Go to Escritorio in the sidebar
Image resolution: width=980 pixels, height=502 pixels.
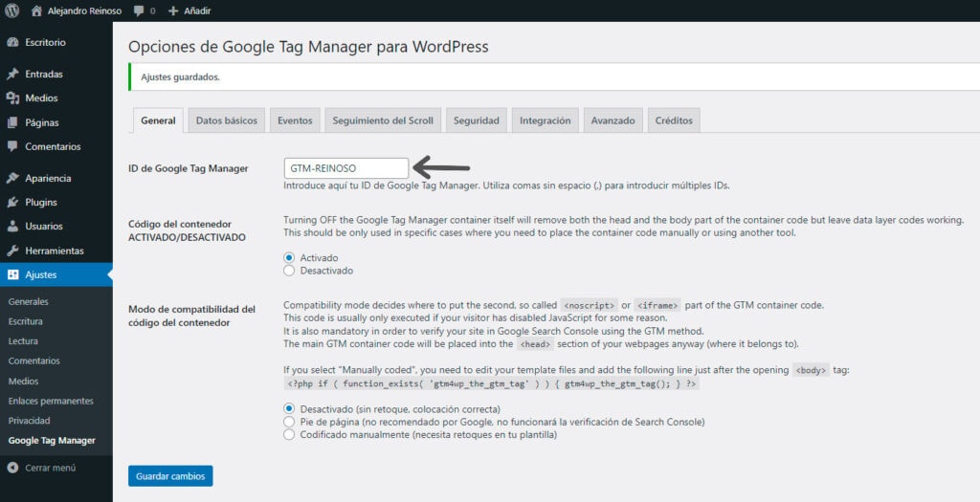tap(45, 42)
